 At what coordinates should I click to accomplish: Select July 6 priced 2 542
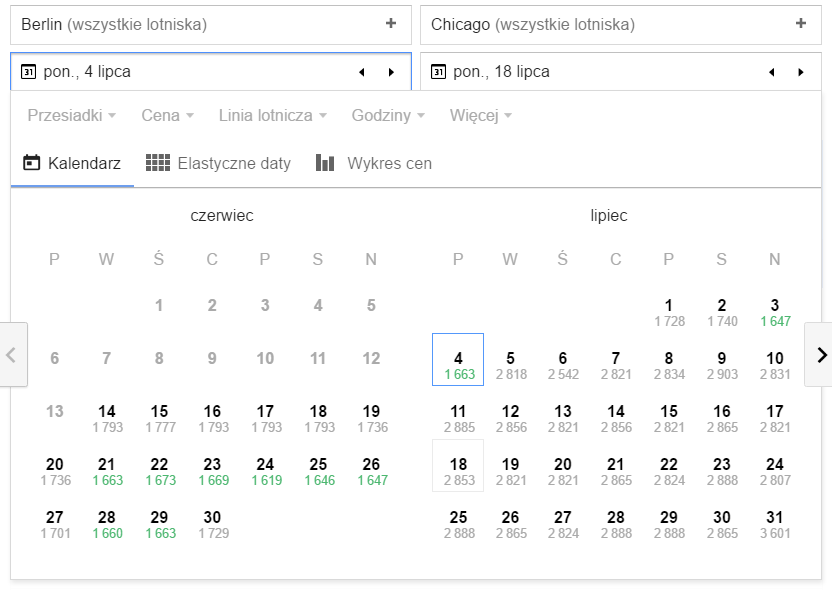(563, 365)
